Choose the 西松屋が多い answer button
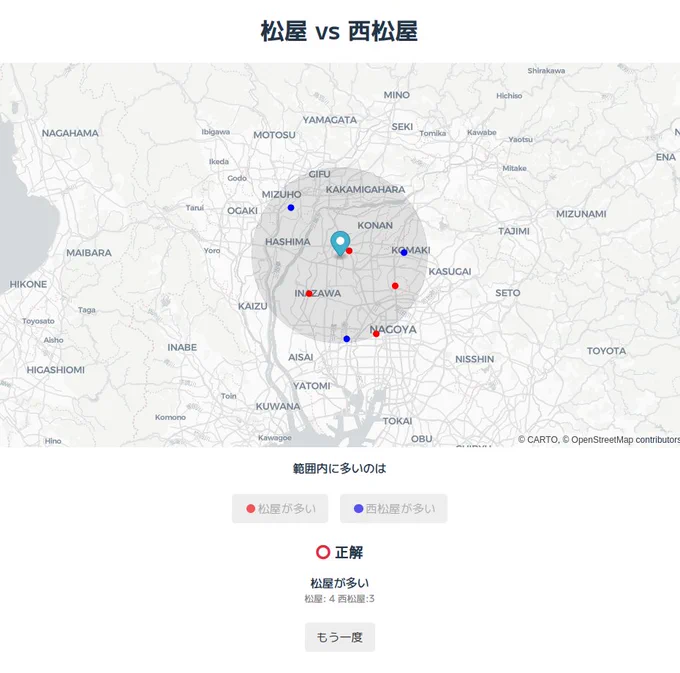Image resolution: width=680 pixels, height=673 pixels. (393, 508)
